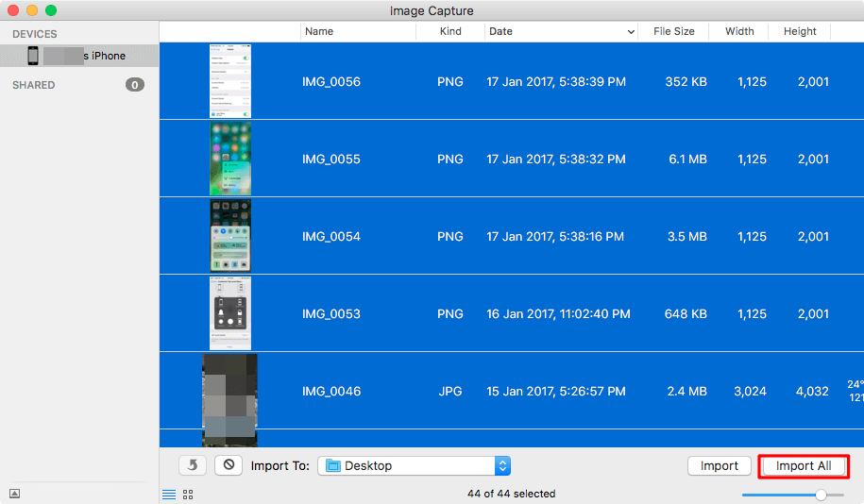Click the PNG kind of IMG_0056

pyautogui.click(x=450, y=81)
